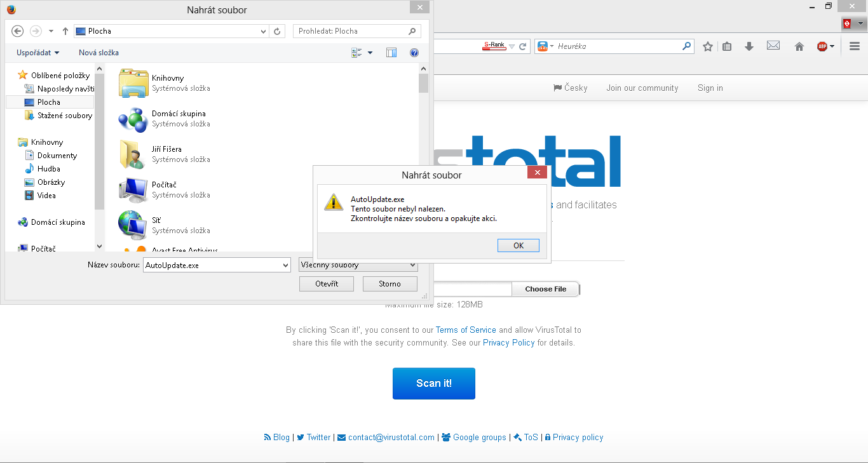Switch language via Česky
The height and width of the screenshot is (463, 868).
(x=571, y=88)
